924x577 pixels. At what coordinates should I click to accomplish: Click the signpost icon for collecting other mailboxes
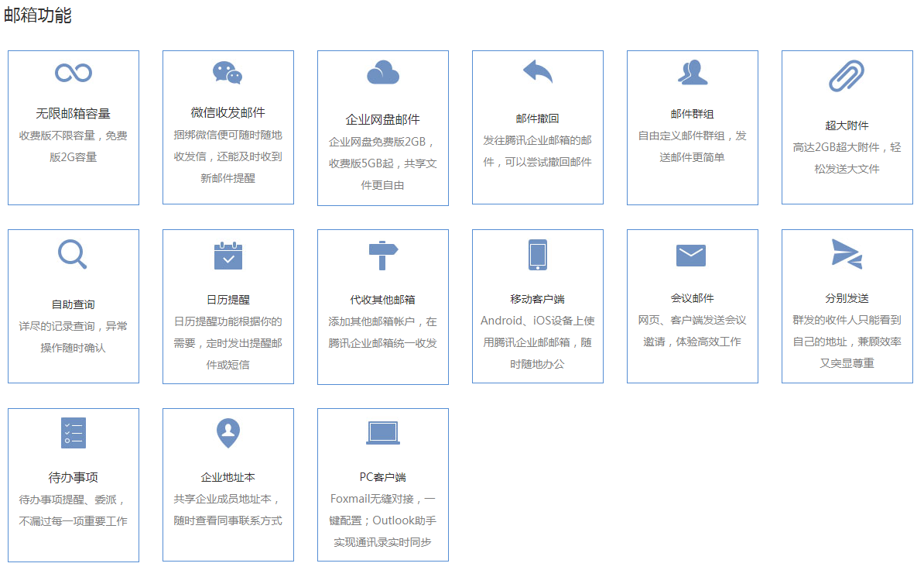[x=383, y=255]
